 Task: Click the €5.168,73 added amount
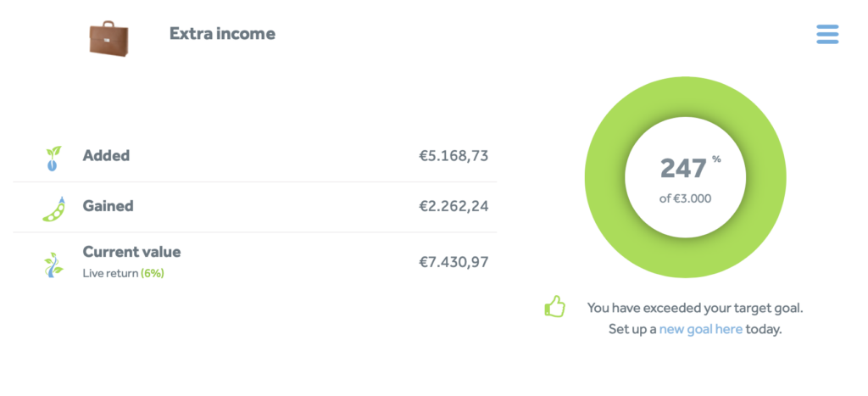(453, 156)
